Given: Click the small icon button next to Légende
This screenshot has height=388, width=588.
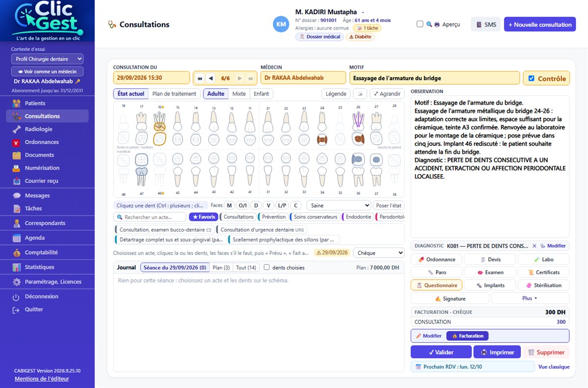Looking at the screenshot, I should coord(360,94).
